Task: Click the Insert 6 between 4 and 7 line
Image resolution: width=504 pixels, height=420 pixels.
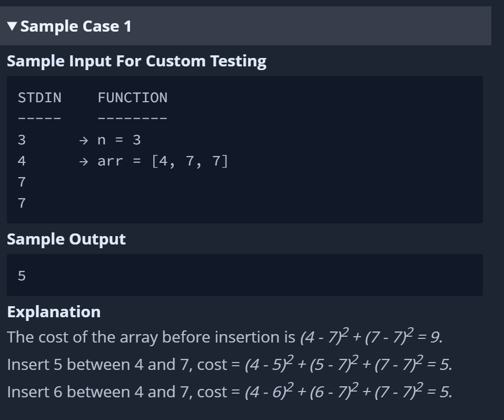Action: [x=230, y=392]
